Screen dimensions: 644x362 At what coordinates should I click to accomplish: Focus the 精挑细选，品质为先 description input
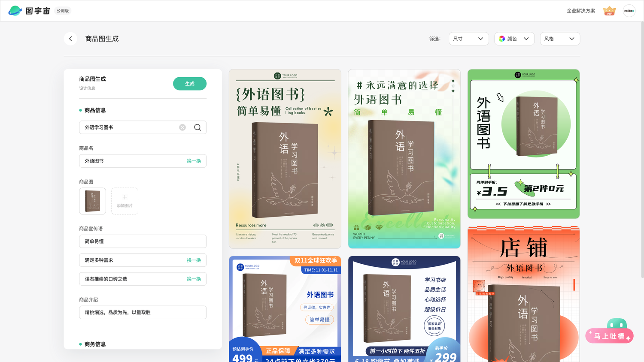tap(143, 312)
